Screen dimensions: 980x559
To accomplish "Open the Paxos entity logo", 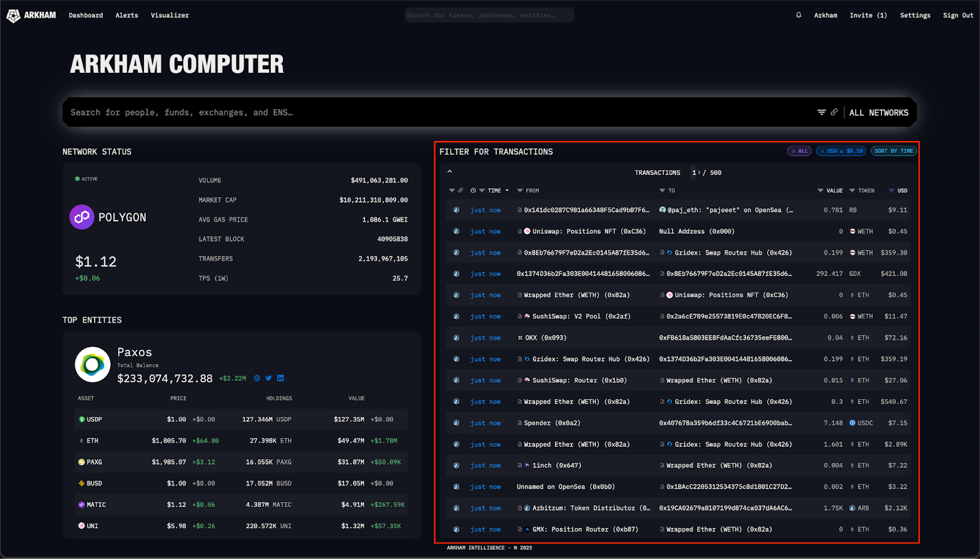I will tap(92, 365).
